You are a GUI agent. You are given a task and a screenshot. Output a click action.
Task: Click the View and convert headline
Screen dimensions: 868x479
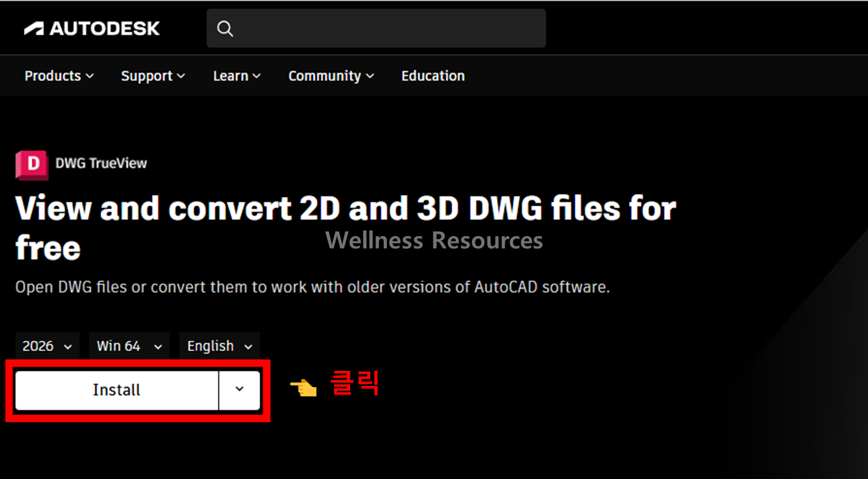point(345,227)
